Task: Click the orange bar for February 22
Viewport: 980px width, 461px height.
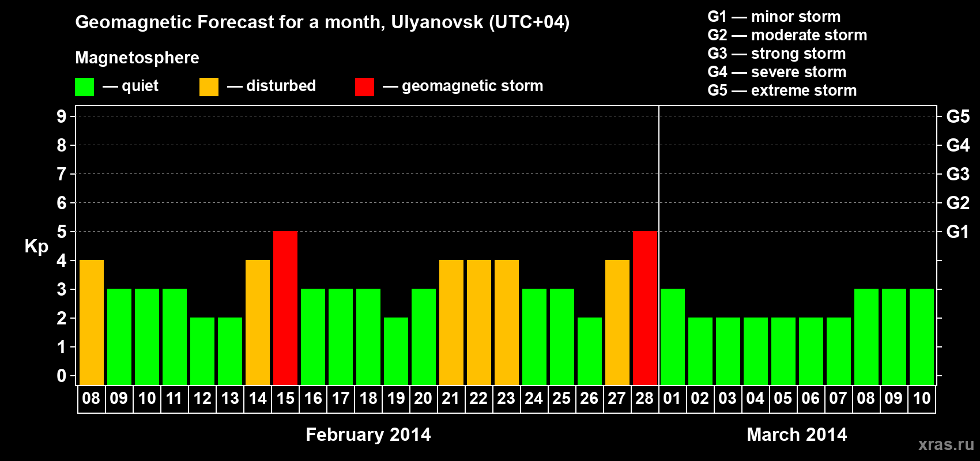Action: [x=479, y=322]
